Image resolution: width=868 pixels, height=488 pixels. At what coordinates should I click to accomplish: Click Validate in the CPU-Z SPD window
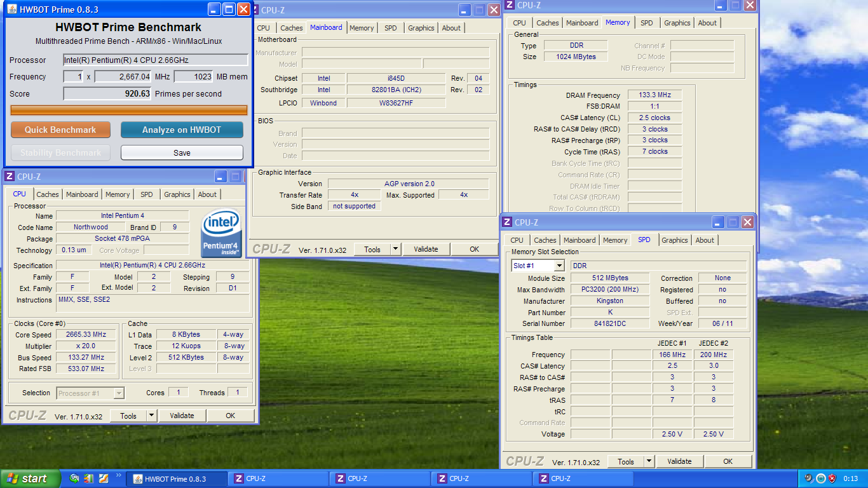(679, 461)
